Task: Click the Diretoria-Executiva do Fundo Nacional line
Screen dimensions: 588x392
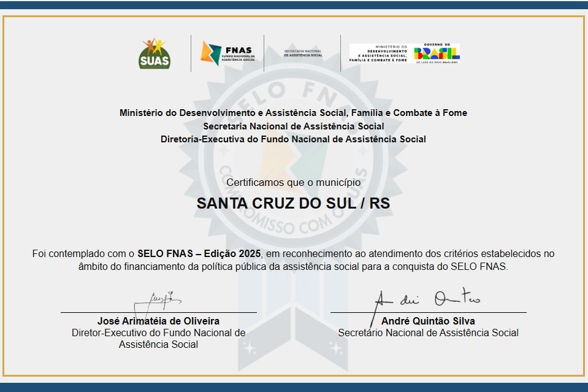Action: [293, 139]
